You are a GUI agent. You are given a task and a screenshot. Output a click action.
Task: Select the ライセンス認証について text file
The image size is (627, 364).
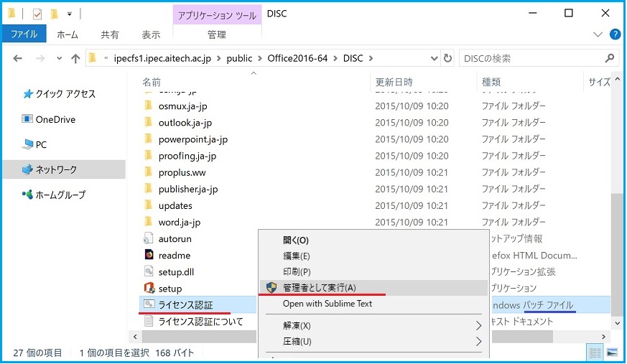point(200,322)
